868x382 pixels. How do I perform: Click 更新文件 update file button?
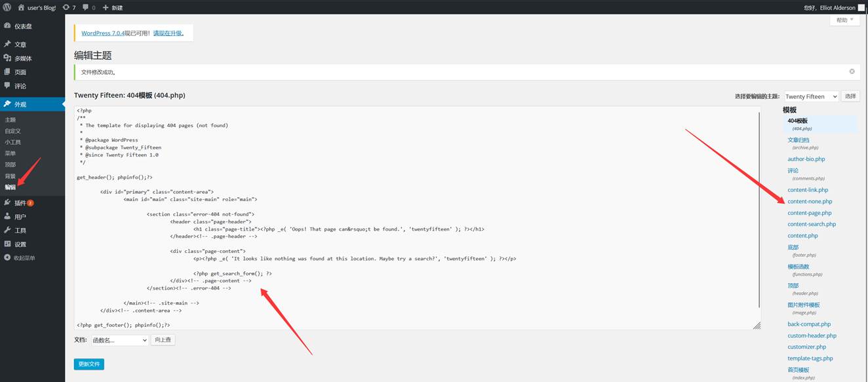tap(89, 364)
